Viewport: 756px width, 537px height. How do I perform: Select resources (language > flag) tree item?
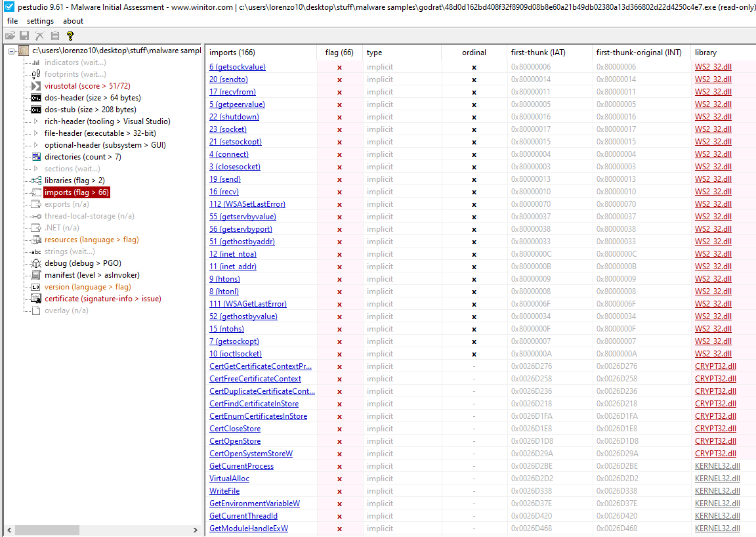tap(92, 240)
